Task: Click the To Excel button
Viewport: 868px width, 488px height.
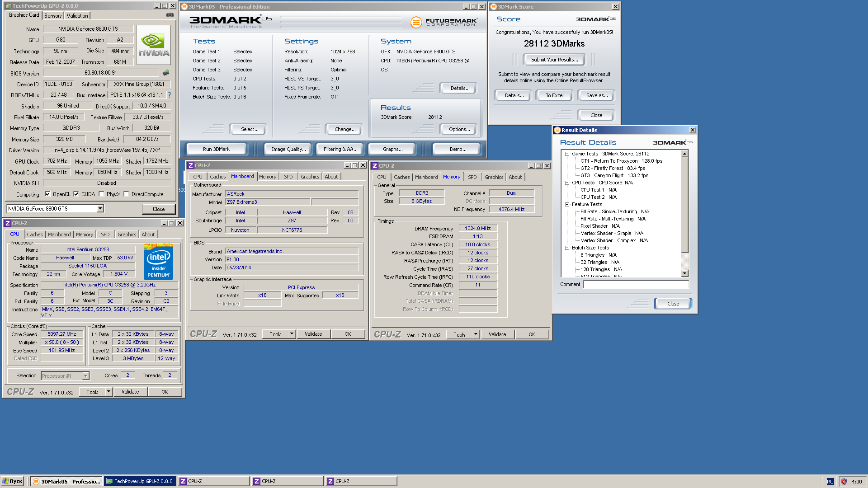Action: [x=554, y=95]
